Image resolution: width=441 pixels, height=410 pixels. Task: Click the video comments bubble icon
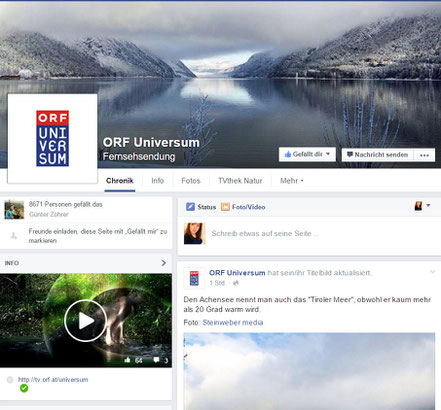pos(156,360)
